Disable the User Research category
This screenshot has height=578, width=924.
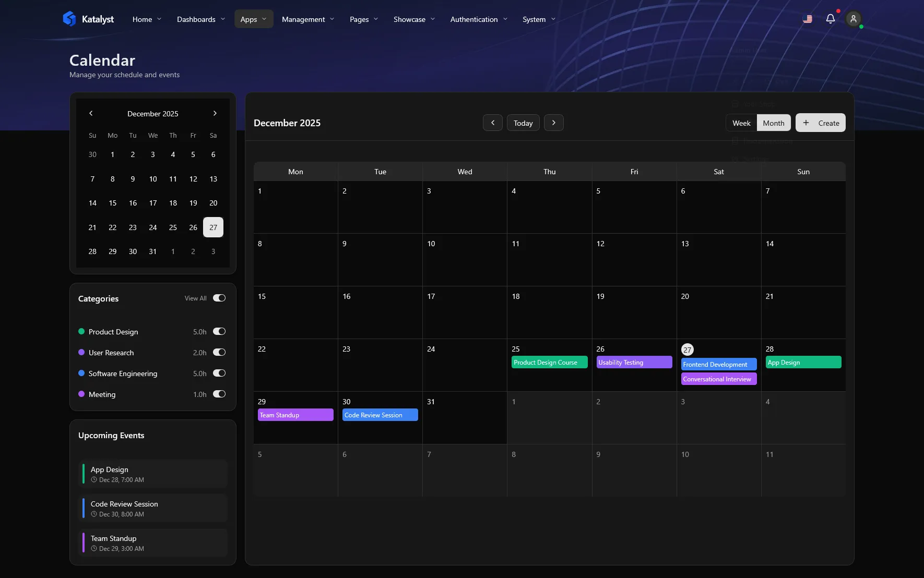[x=219, y=352]
